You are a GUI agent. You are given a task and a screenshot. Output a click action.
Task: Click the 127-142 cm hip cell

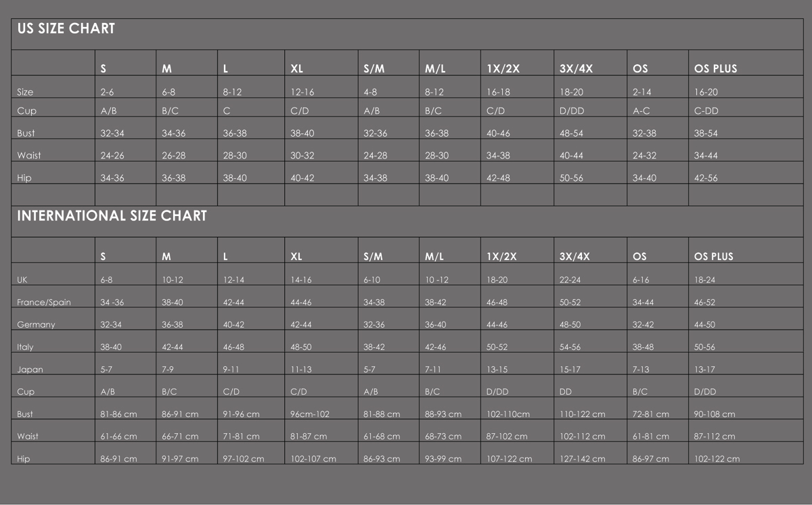coord(582,459)
